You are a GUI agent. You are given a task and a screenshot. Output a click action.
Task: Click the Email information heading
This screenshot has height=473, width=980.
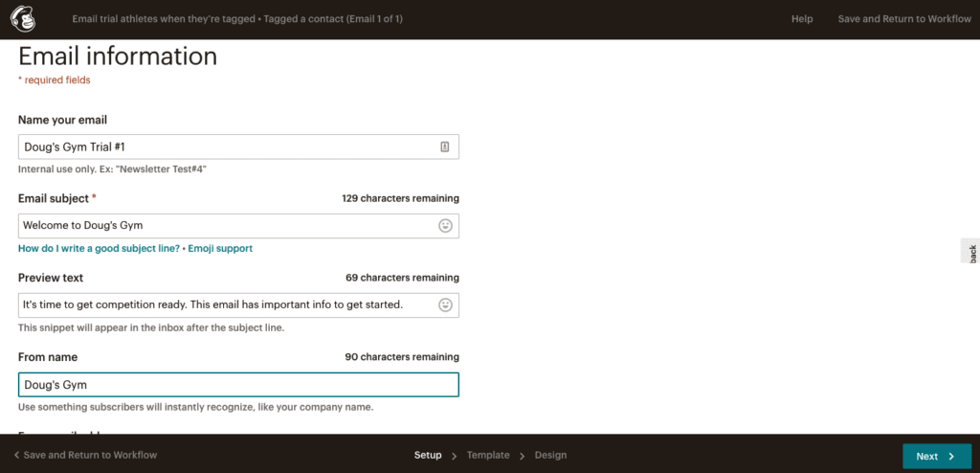[118, 56]
